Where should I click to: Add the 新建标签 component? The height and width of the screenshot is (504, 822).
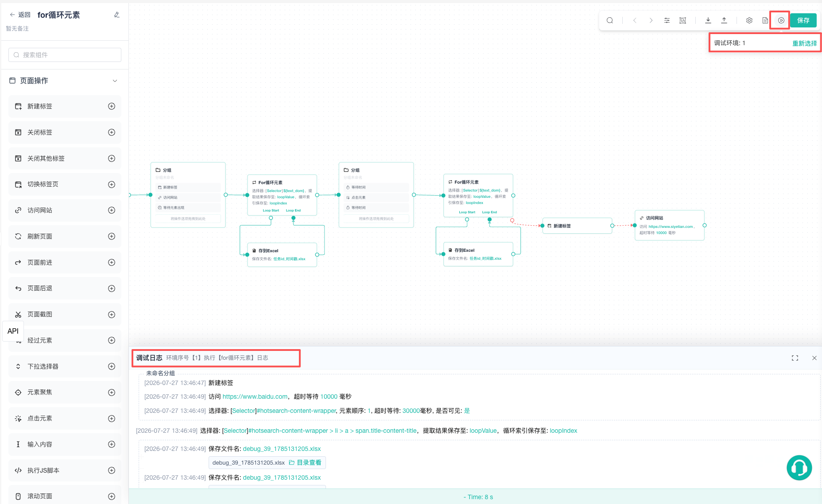(112, 106)
